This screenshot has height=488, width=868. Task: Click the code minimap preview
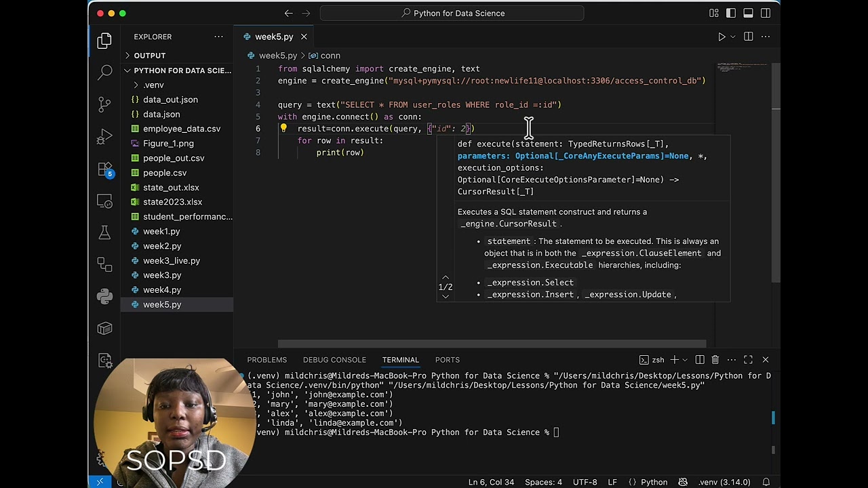742,68
